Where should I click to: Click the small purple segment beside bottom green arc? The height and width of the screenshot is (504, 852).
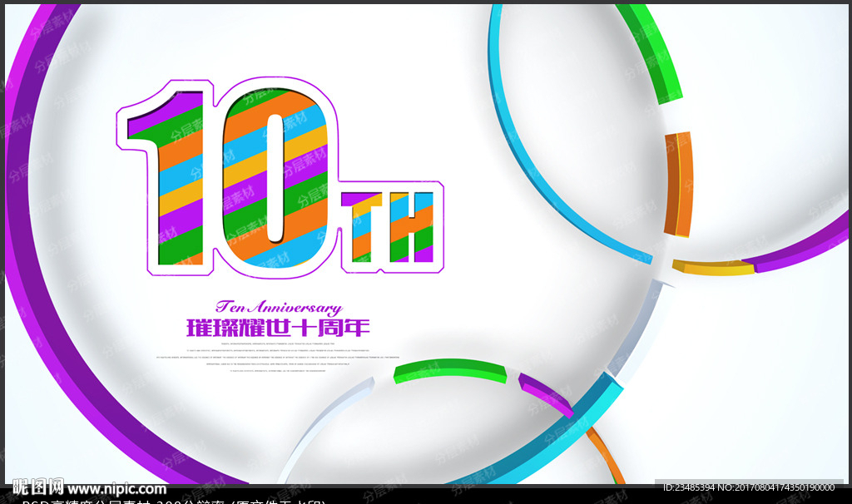(545, 394)
